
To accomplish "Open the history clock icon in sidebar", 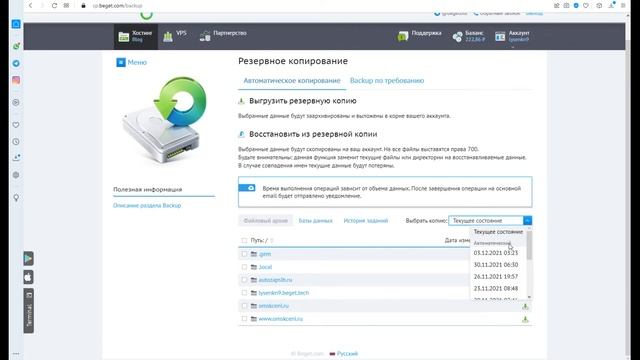I will 16,142.
